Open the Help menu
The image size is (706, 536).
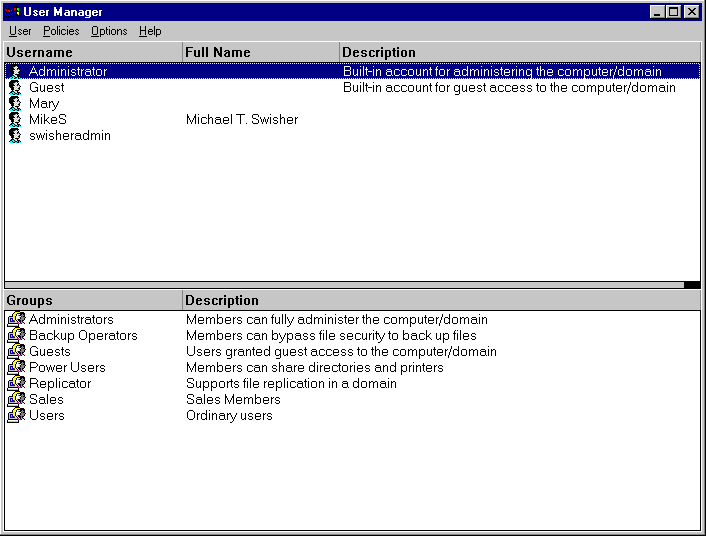150,31
